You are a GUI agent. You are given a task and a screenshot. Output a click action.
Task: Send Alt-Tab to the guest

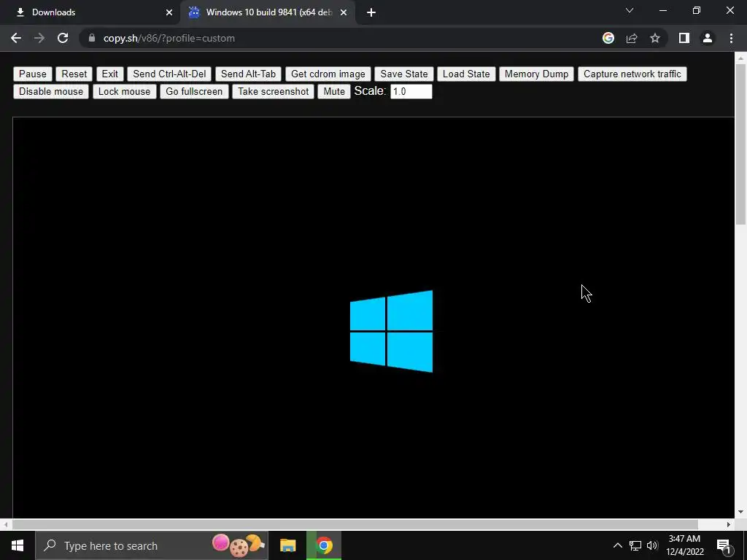tap(248, 74)
